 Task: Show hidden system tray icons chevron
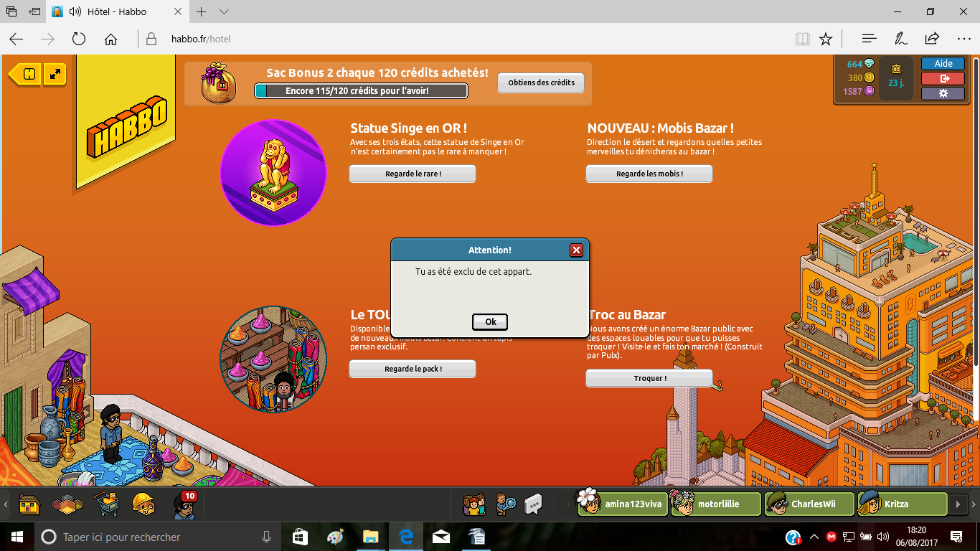(x=814, y=537)
